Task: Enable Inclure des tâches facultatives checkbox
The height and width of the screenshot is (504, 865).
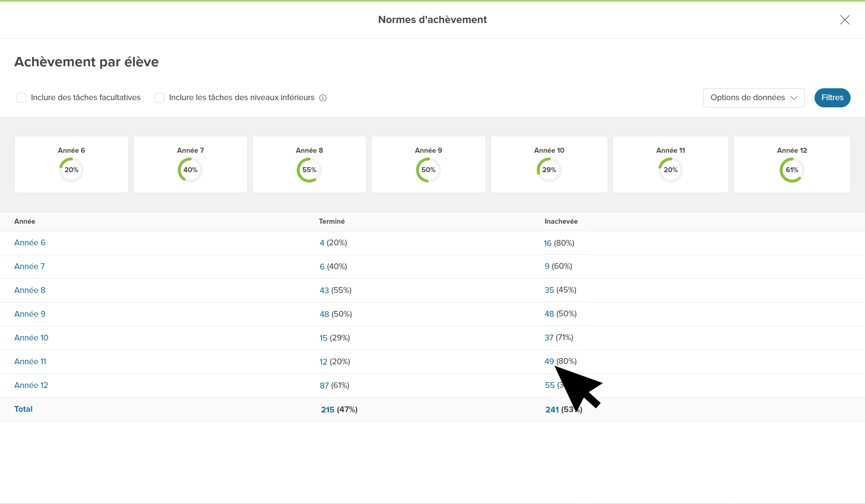Action: 22,98
